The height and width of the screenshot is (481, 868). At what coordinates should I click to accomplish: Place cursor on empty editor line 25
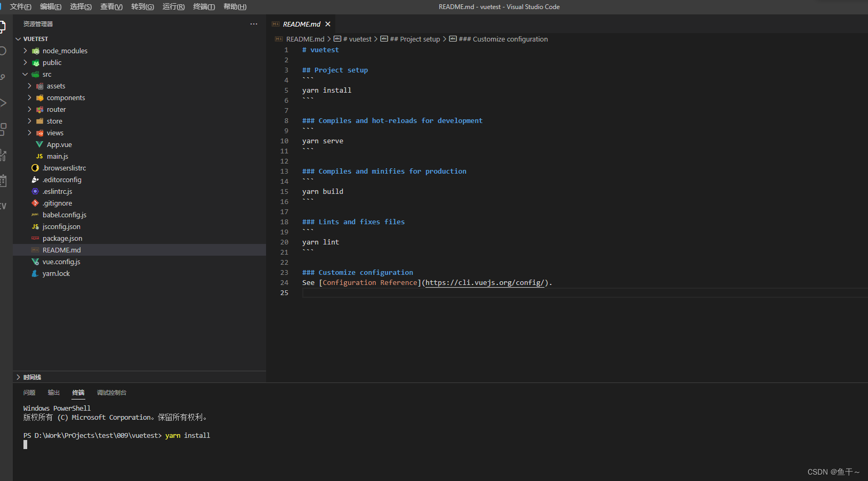tap(585, 292)
